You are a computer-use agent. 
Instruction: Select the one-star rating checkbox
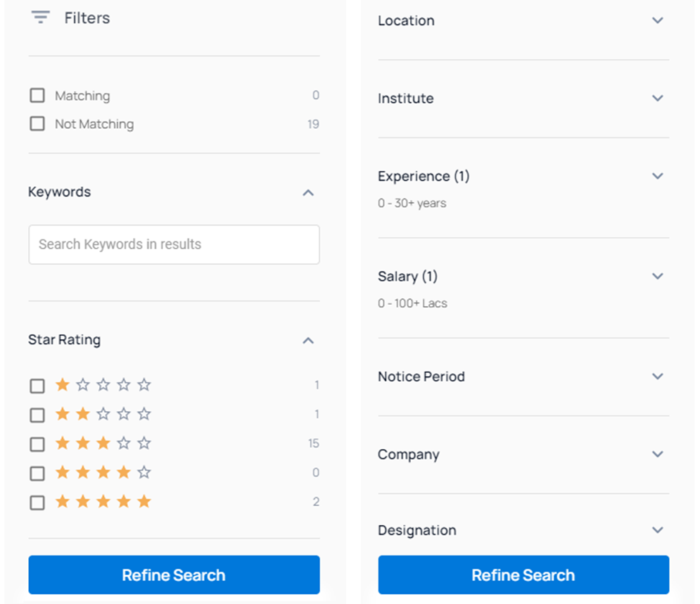[37, 386]
